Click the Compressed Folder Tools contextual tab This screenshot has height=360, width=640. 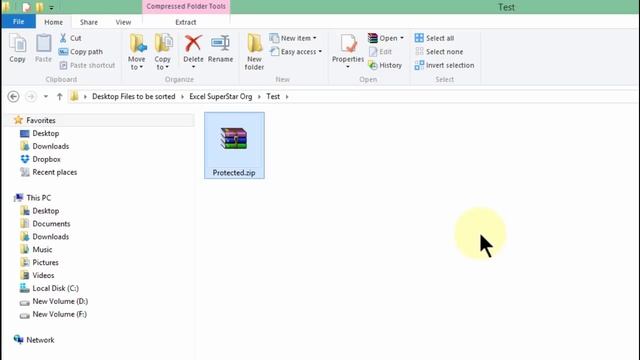(x=186, y=7)
